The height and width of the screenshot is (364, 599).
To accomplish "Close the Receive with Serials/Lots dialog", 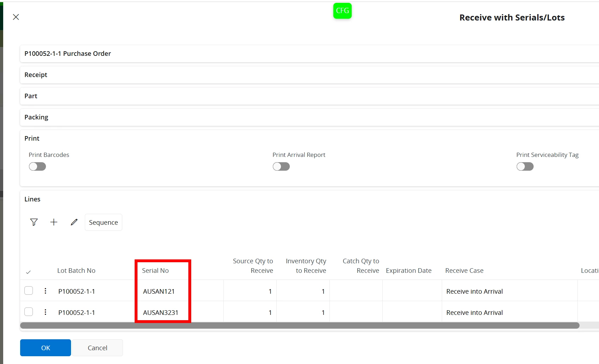I will pyautogui.click(x=16, y=17).
